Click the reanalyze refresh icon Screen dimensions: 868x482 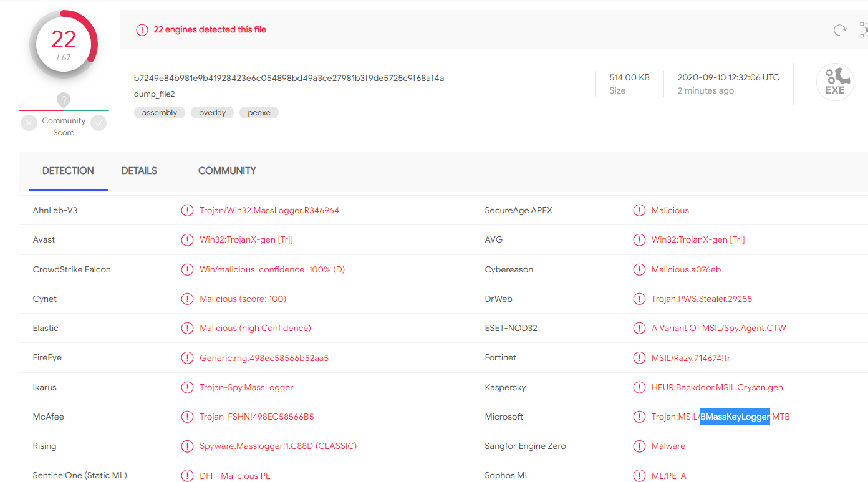[840, 30]
